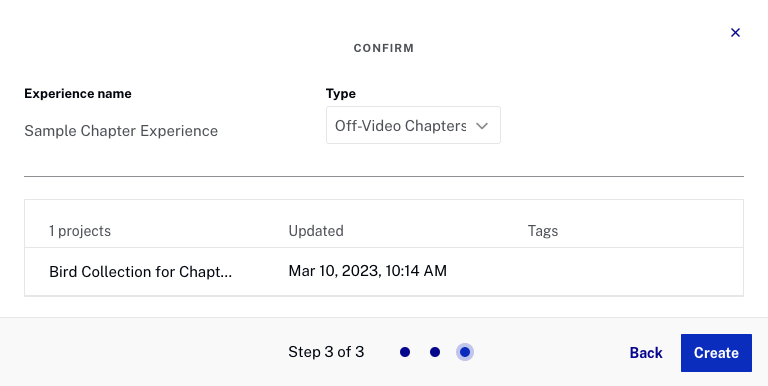The width and height of the screenshot is (768, 386).
Task: Click the highlighted third step dot
Action: (x=465, y=352)
